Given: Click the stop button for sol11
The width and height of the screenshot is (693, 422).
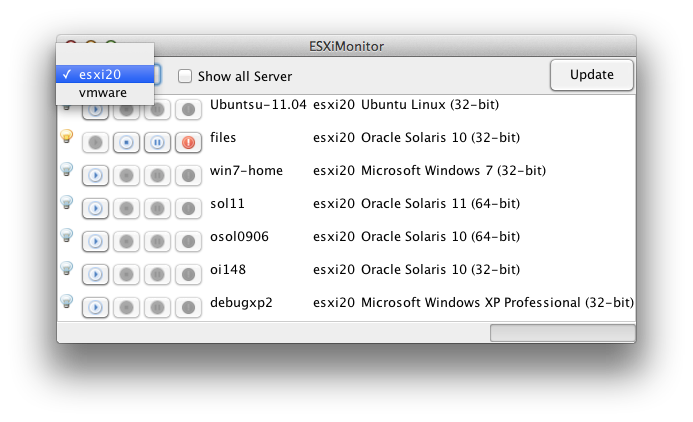Looking at the screenshot, I should coord(126,209).
